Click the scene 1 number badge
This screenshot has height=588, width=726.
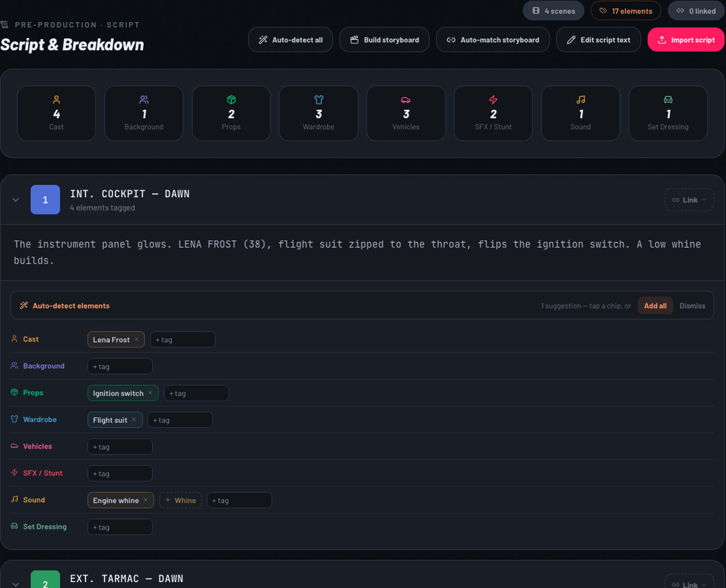click(x=45, y=200)
